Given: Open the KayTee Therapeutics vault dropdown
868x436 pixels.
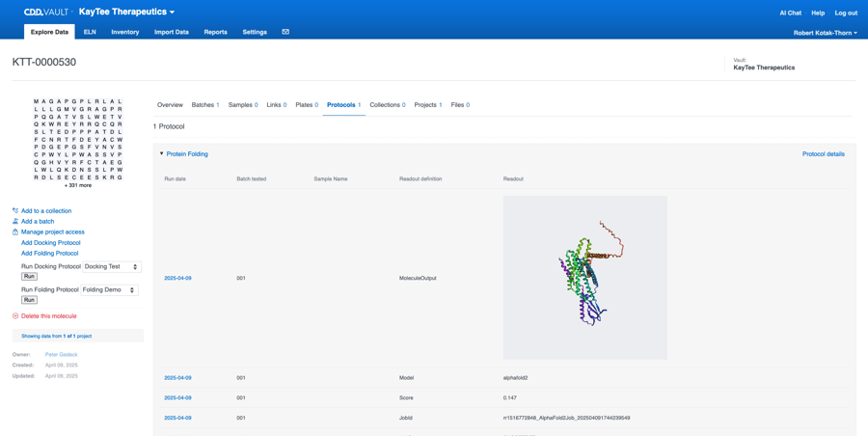Looking at the screenshot, I should [x=126, y=12].
